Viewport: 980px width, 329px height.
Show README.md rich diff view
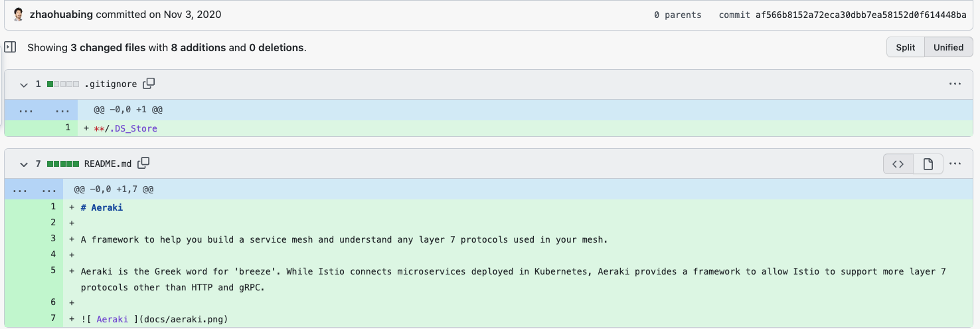pos(928,164)
